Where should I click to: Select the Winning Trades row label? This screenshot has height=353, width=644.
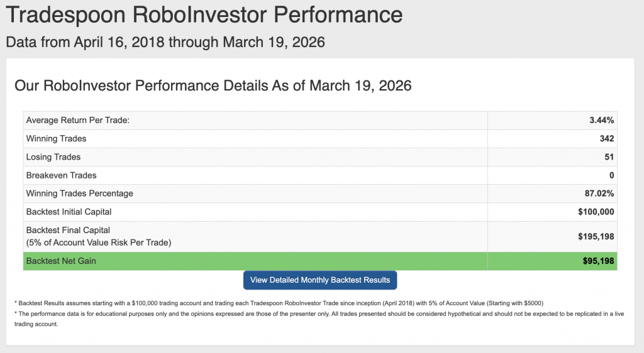(56, 139)
